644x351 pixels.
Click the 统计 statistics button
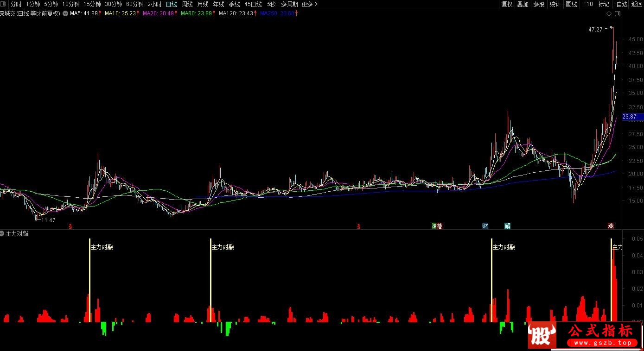pos(555,4)
